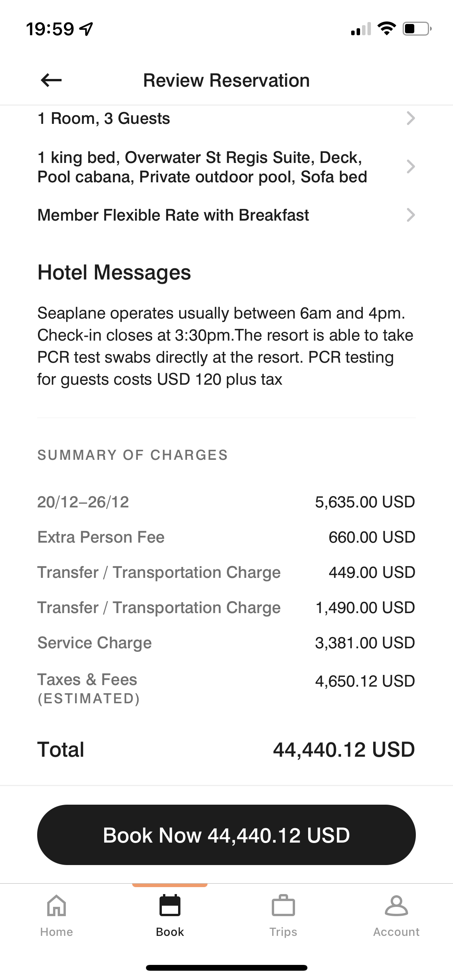This screenshot has width=453, height=980.
Task: Tap the Taxes & Fees estimated row
Action: pos(226,689)
